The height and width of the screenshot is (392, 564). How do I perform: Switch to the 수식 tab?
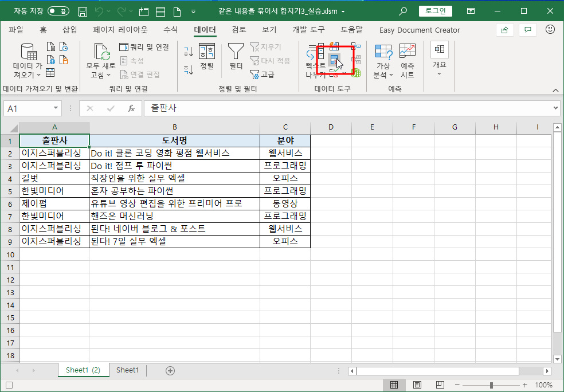170,30
